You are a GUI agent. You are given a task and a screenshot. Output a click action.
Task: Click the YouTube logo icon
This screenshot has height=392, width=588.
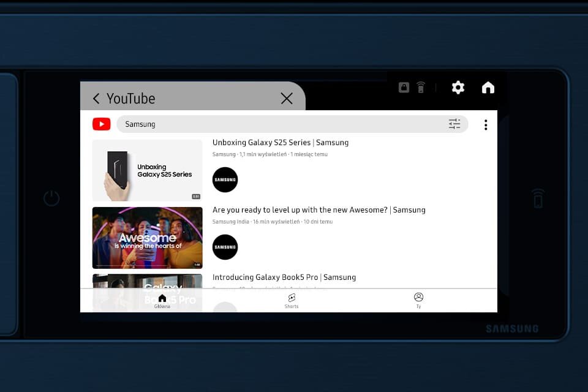(101, 124)
